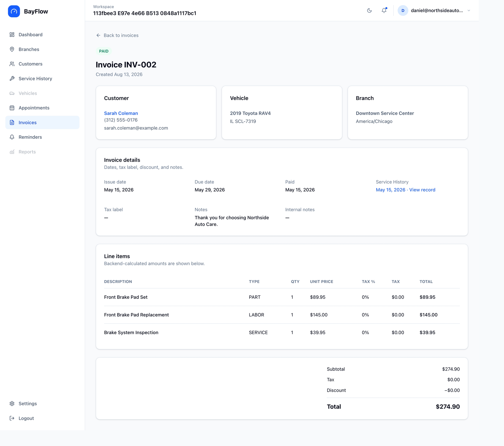The height and width of the screenshot is (446, 504).
Task: Click the phone number (312) 555-0176
Action: tap(121, 120)
